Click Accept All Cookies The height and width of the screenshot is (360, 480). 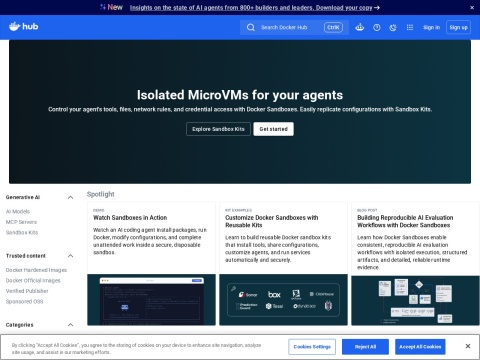point(420,347)
